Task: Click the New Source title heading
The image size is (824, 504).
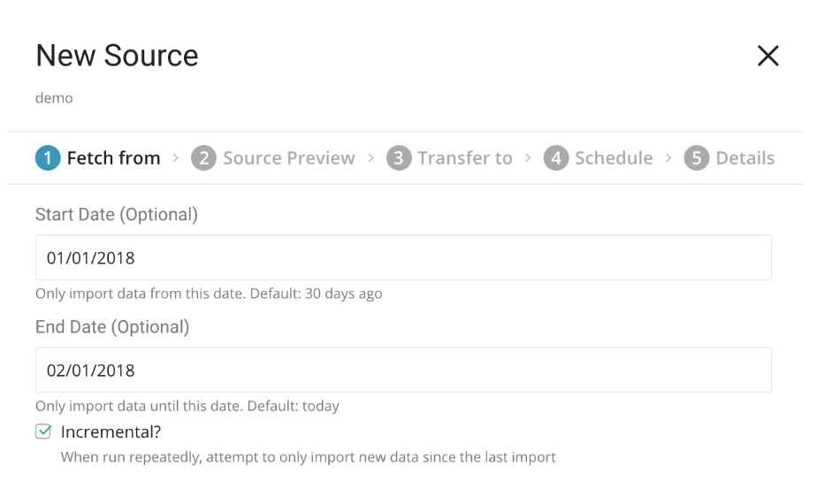Action: tap(117, 57)
